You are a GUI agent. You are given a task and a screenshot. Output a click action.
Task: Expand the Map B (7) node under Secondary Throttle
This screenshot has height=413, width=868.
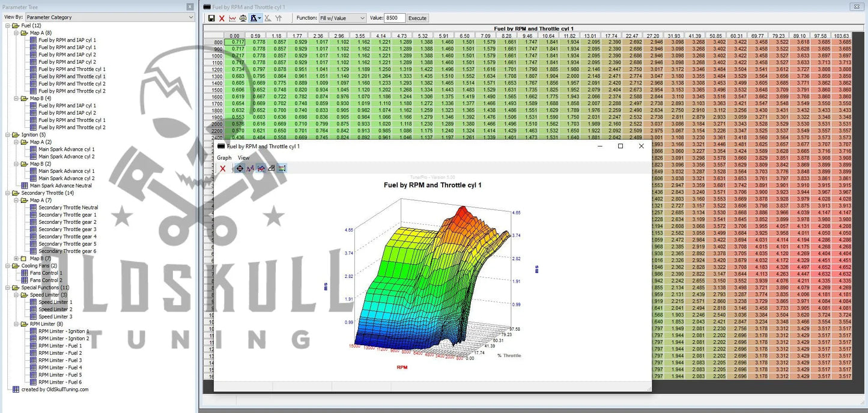[x=16, y=259]
